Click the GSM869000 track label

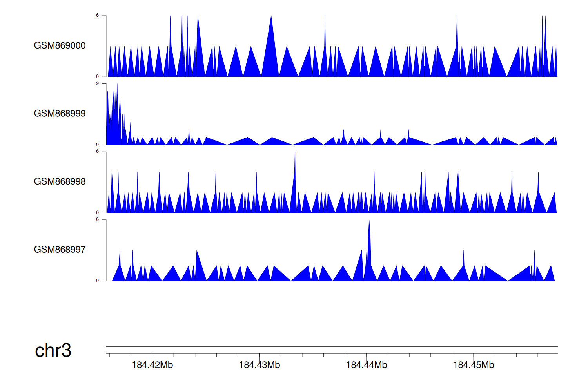[60, 45]
